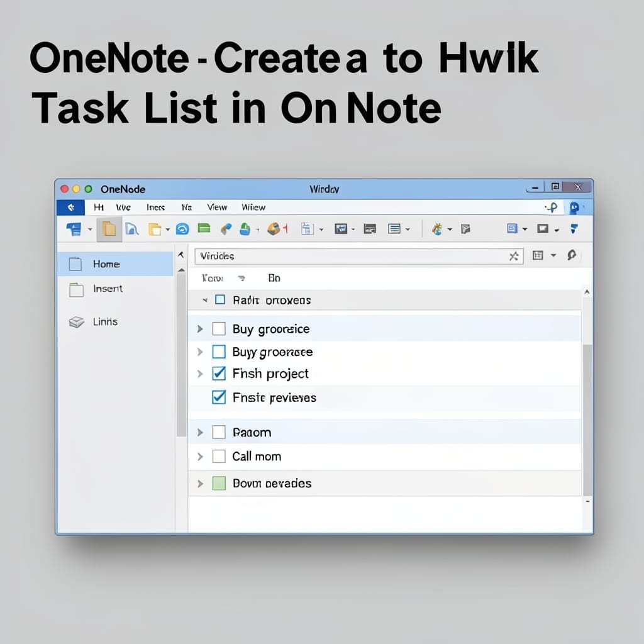Open the 'Wve' menu

[x=123, y=208]
